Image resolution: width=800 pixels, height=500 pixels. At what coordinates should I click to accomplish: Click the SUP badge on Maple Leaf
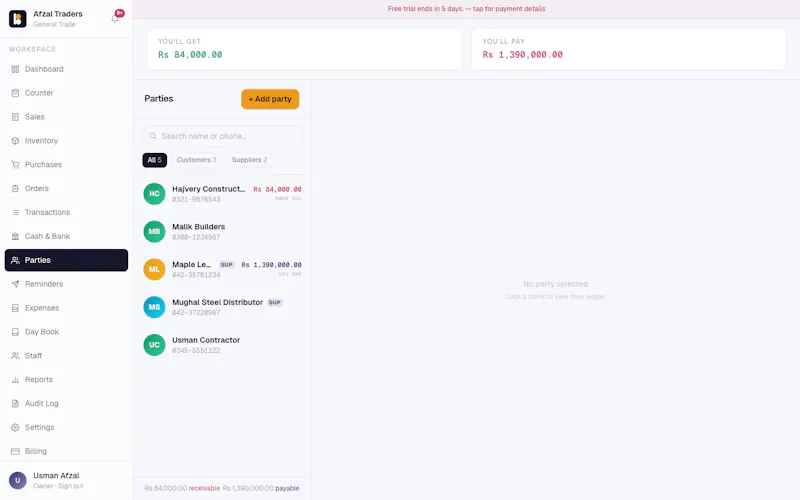coord(227,265)
